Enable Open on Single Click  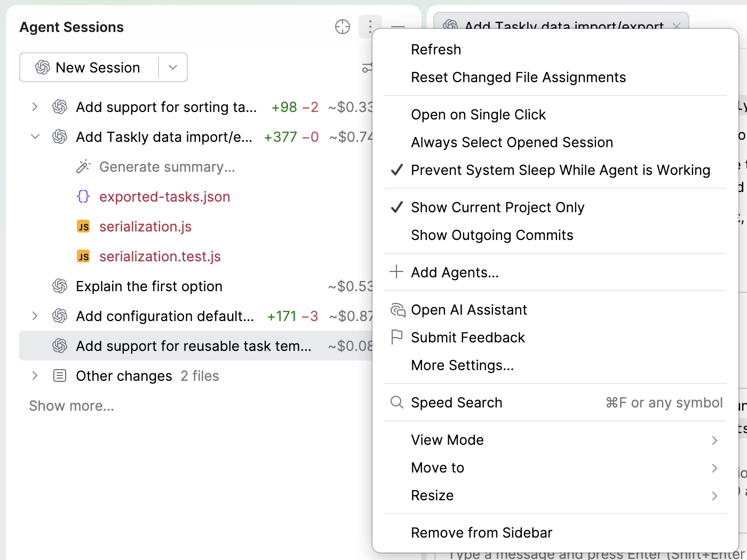coord(555,115)
